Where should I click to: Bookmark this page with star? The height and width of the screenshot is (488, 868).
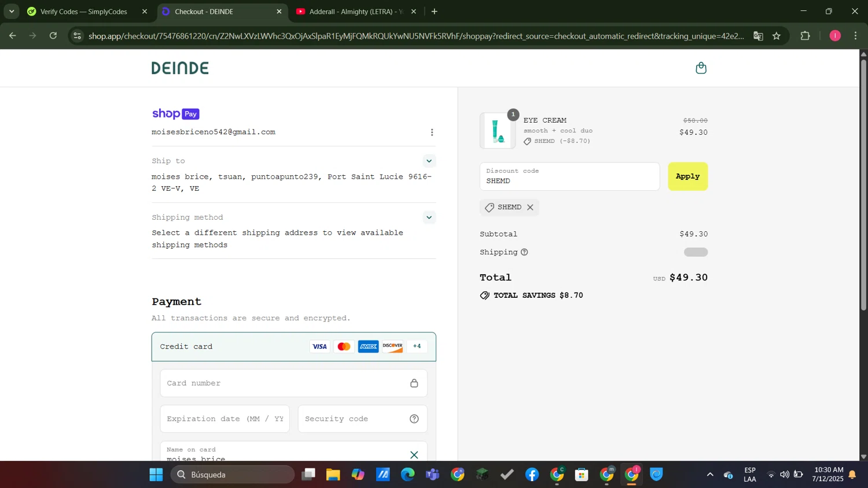click(777, 36)
